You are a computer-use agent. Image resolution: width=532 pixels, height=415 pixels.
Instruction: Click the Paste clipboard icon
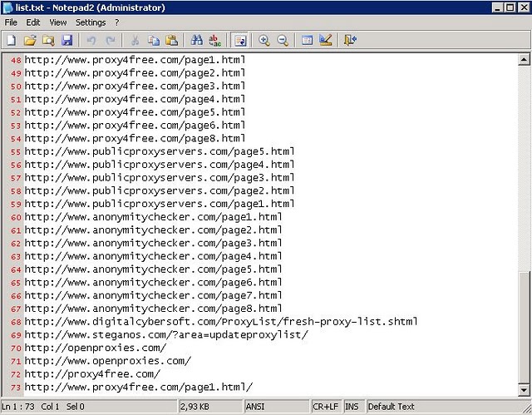[172, 41]
